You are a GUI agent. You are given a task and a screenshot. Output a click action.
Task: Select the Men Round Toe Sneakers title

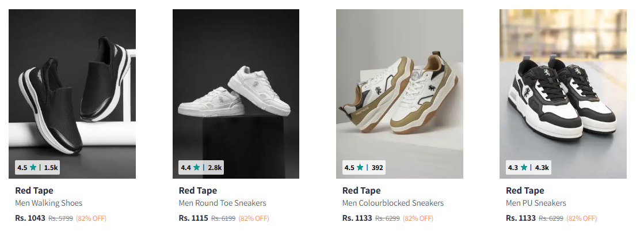[223, 203]
